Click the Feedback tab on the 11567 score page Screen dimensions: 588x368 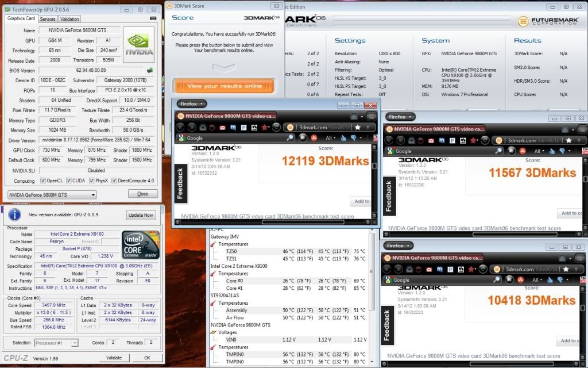(x=389, y=196)
